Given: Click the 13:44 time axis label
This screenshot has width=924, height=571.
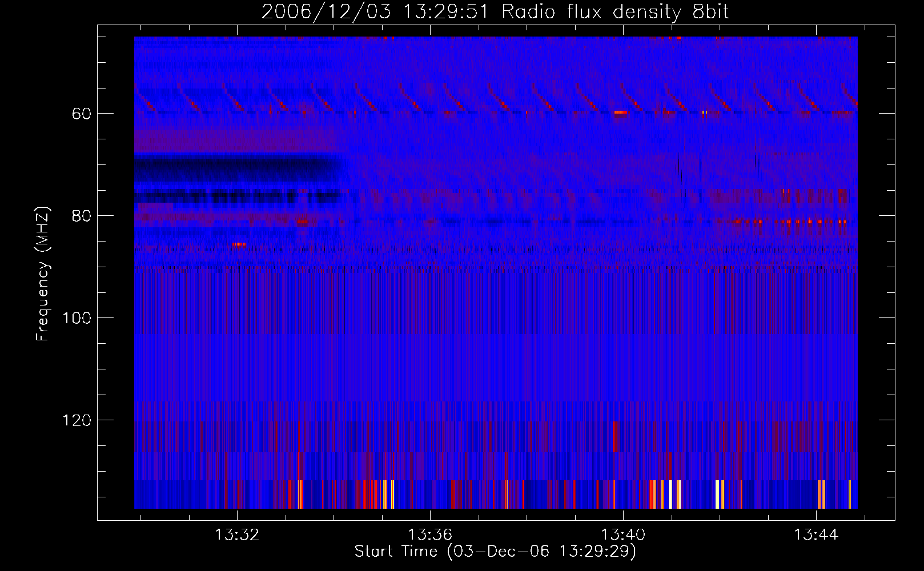Looking at the screenshot, I should (x=816, y=534).
